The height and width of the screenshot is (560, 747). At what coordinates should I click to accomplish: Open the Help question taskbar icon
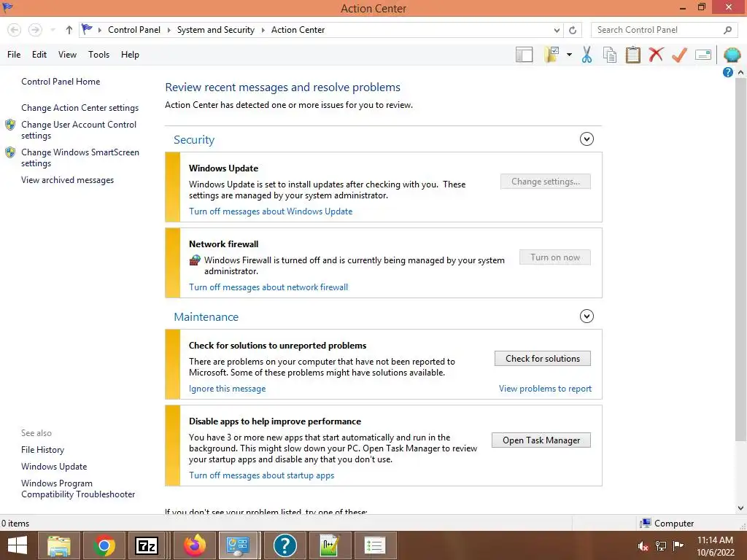(285, 545)
